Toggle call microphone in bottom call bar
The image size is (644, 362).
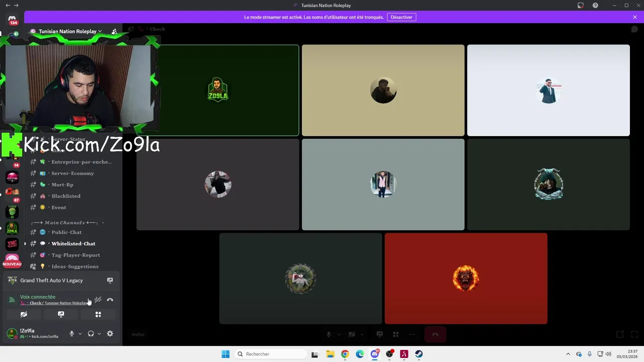[x=329, y=334]
